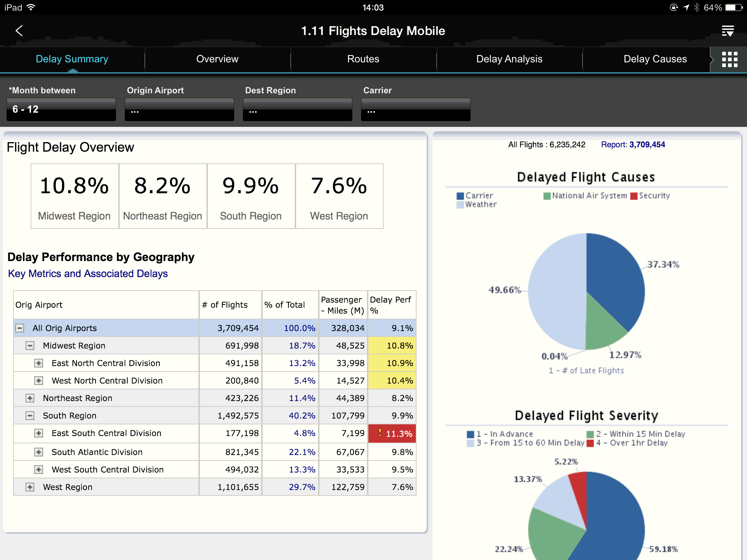The image size is (747, 560).
Task: Collapse the All Orig Airports row
Action: click(x=20, y=328)
